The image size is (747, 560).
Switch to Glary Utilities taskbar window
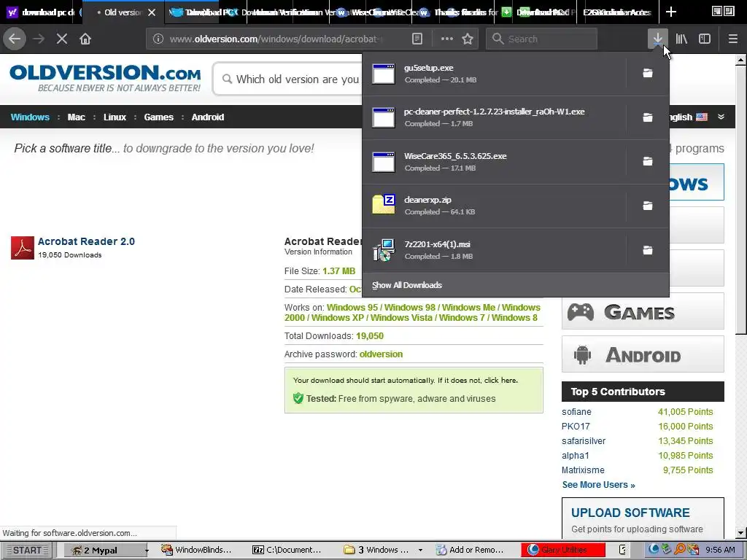pyautogui.click(x=563, y=550)
